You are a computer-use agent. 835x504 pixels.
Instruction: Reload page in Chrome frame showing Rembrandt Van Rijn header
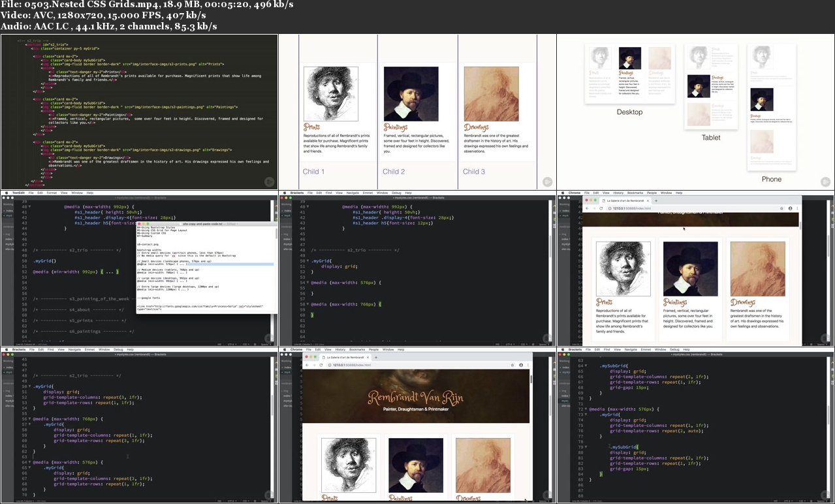point(321,365)
